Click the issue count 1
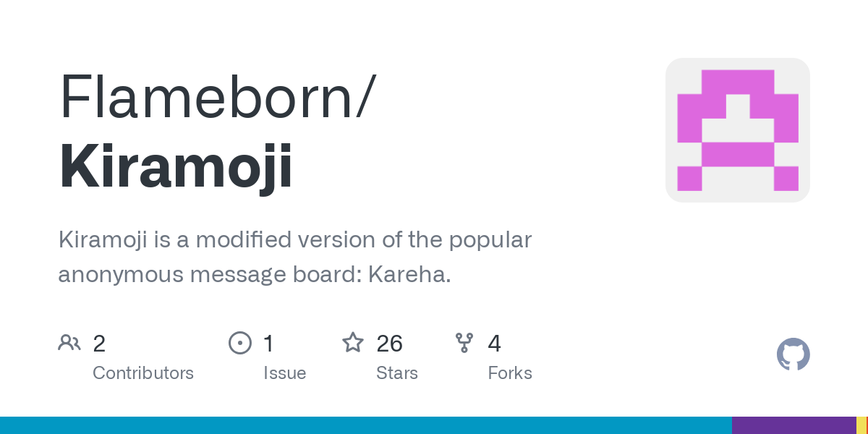The height and width of the screenshot is (434, 868). (268, 343)
